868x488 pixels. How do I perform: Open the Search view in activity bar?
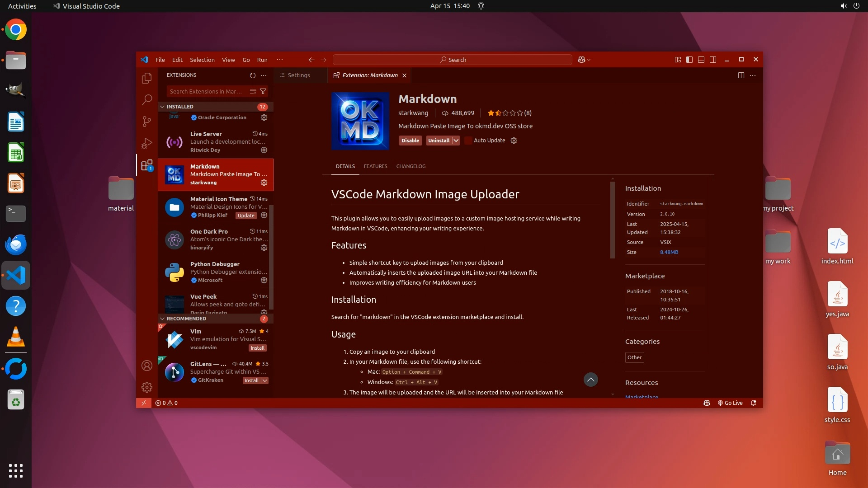pyautogui.click(x=146, y=100)
